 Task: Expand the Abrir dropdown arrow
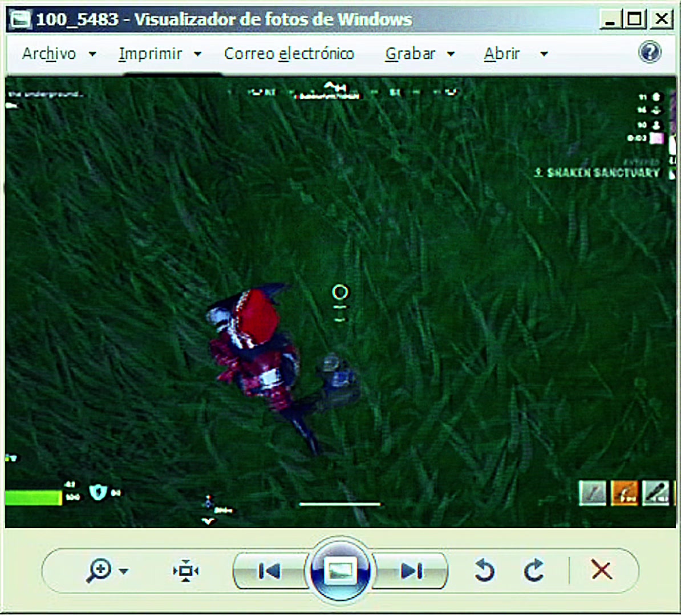tap(544, 54)
